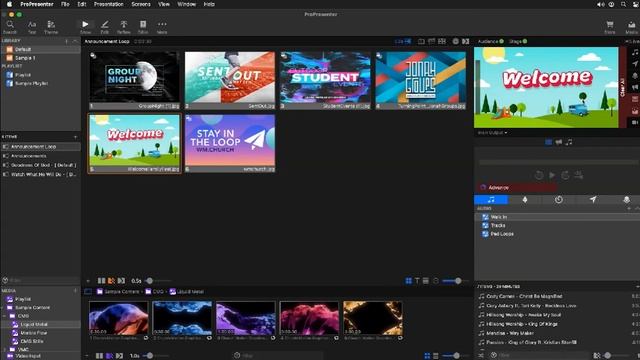
Task: Trigger the Jonah Groups slide
Action: pos(421,80)
